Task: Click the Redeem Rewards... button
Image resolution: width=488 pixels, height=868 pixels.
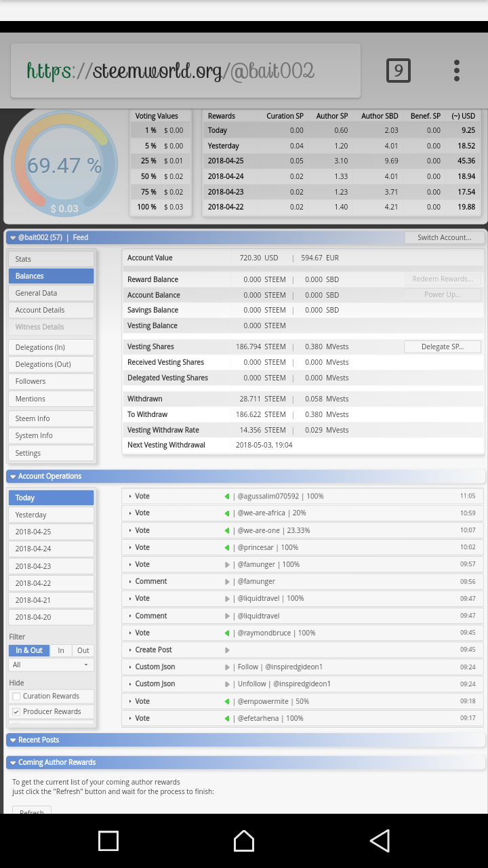Action: [x=443, y=279]
